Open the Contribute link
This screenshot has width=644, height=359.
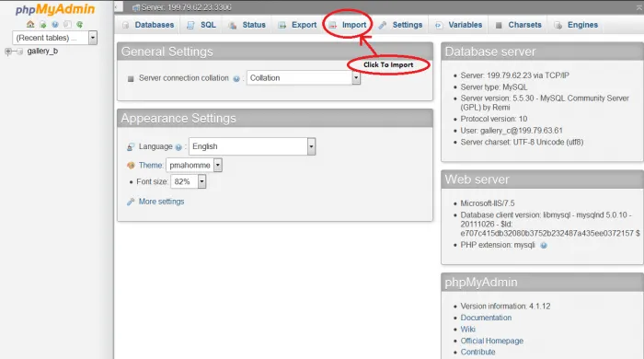pyautogui.click(x=477, y=352)
